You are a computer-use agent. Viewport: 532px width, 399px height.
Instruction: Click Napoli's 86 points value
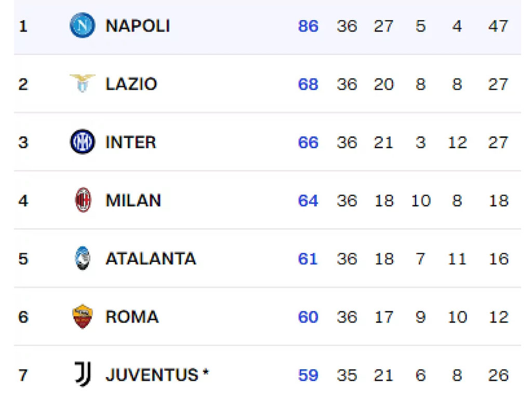pos(308,26)
